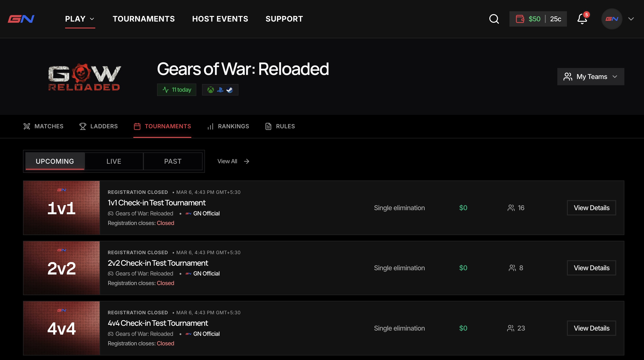Open the Ladders tab
The width and height of the screenshot is (644, 360).
98,126
